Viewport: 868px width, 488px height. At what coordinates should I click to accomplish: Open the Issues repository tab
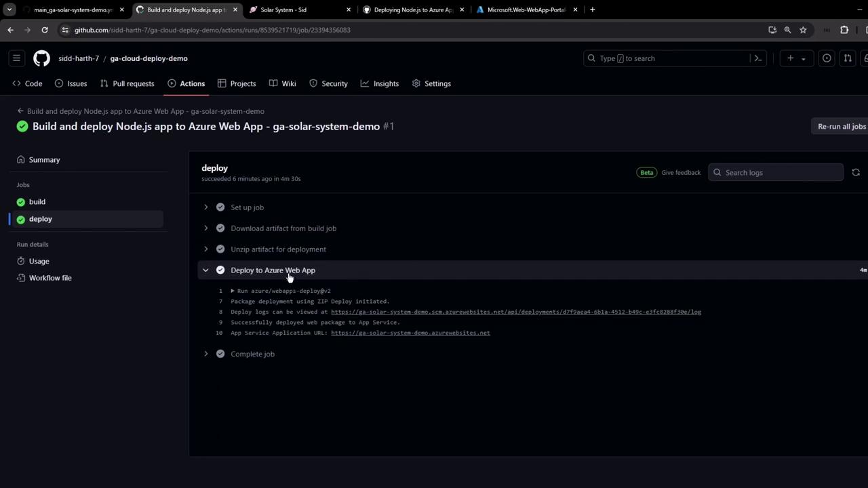pos(71,83)
